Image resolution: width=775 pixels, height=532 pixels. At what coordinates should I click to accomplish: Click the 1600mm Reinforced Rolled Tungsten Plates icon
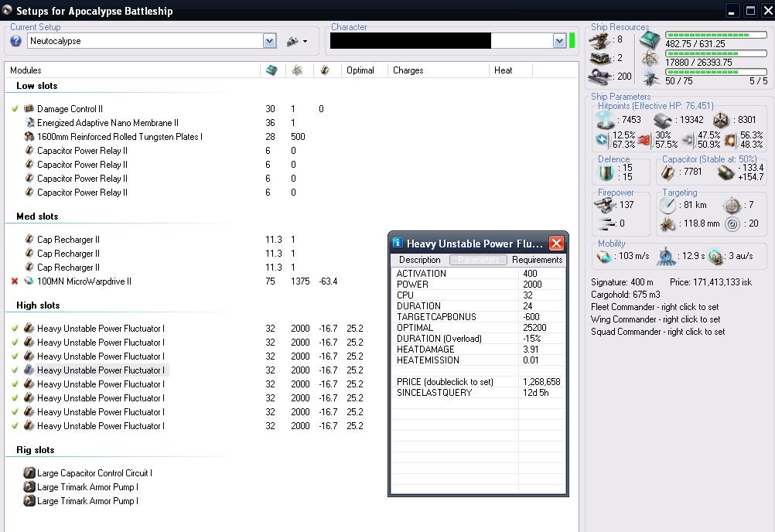tap(29, 136)
